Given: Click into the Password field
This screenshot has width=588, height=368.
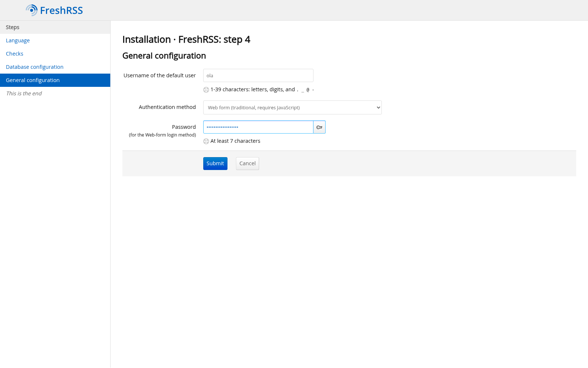Looking at the screenshot, I should click(x=258, y=127).
